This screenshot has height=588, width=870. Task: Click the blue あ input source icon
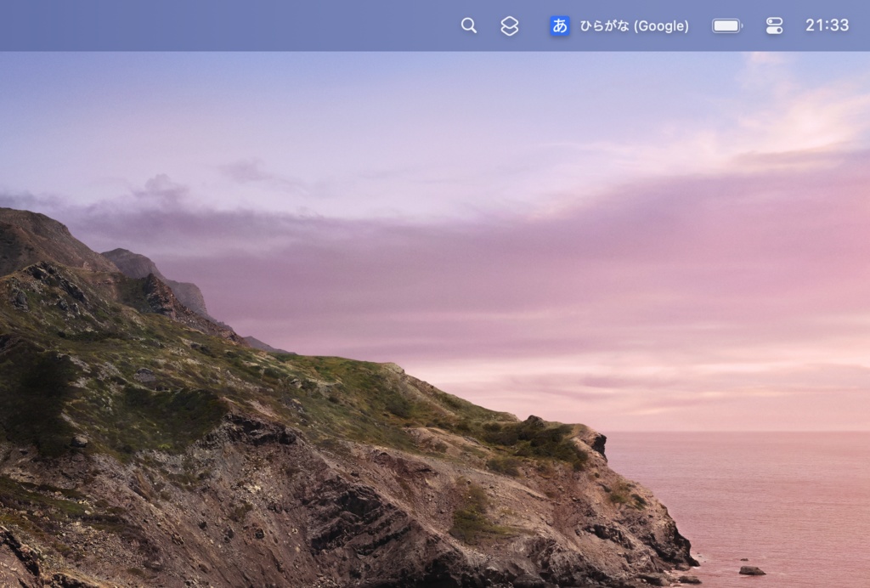pos(559,25)
